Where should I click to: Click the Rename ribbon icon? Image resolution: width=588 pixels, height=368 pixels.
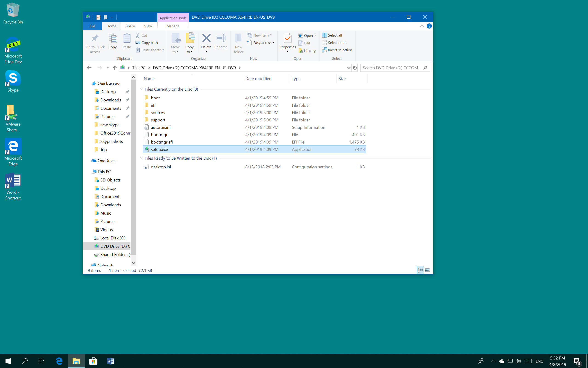click(x=221, y=38)
